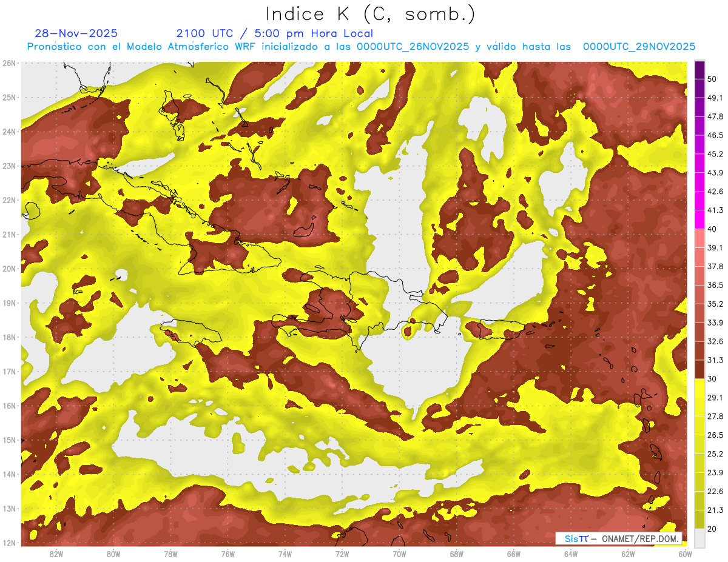This screenshot has width=728, height=562.
Task: Click the "18N" latitude label
Action: coord(10,337)
